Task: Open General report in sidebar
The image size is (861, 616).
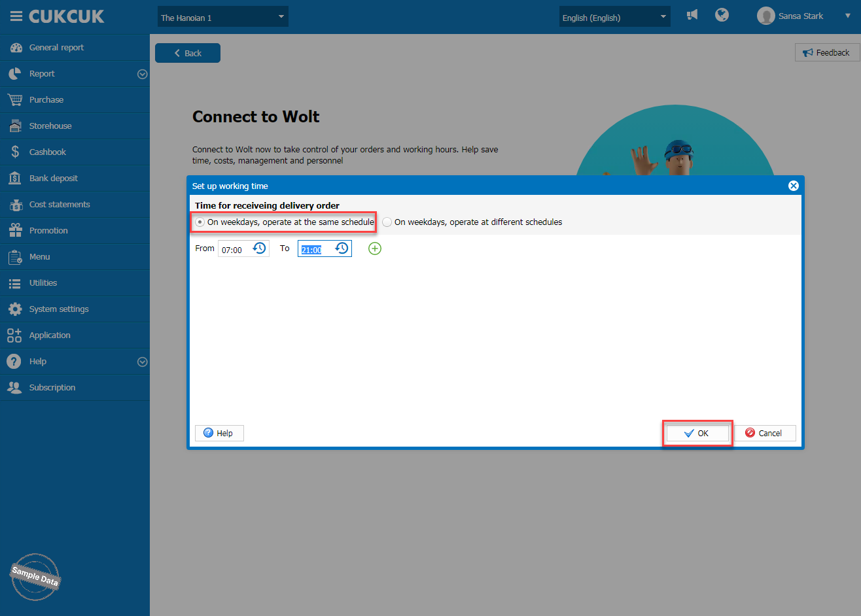Action: click(75, 48)
